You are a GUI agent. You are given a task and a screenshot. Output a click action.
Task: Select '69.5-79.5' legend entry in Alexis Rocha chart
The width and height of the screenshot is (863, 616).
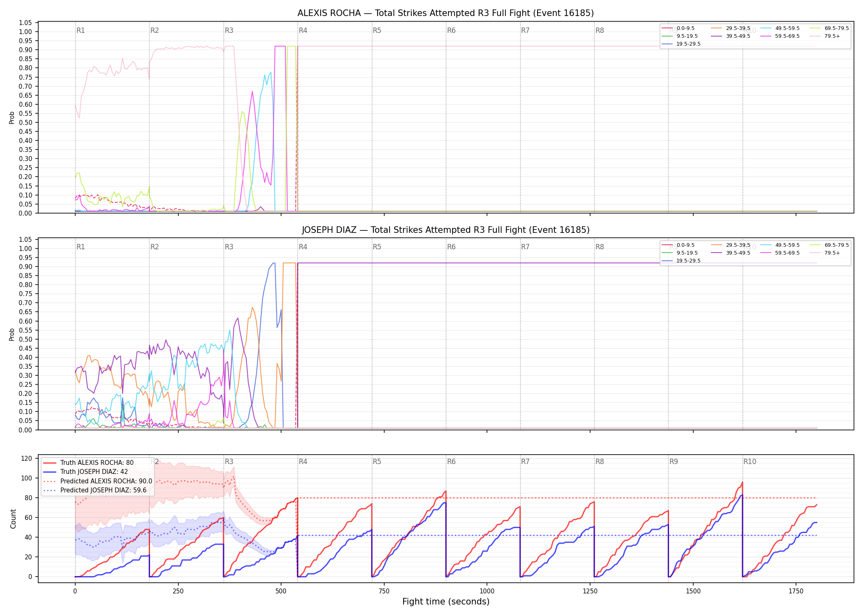coord(829,28)
